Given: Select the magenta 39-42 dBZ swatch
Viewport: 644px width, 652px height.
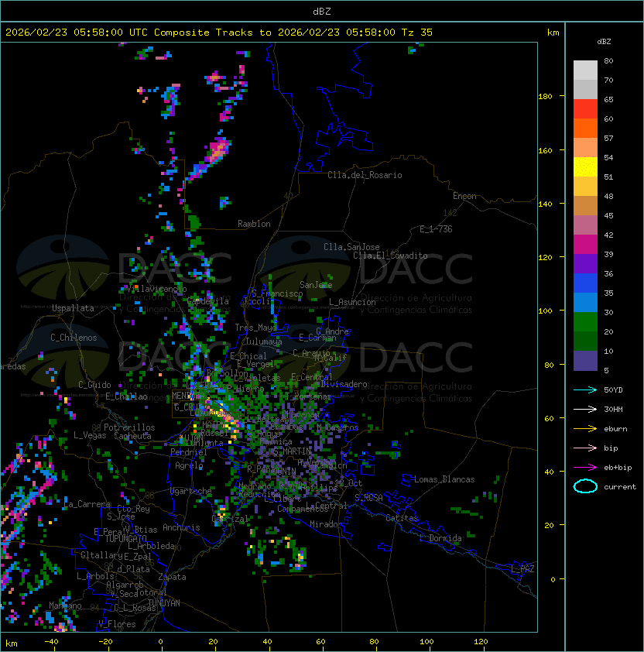Looking at the screenshot, I should click(x=585, y=245).
